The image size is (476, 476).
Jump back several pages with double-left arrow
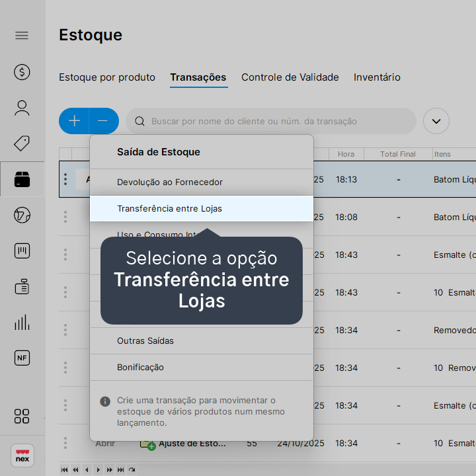click(75, 470)
